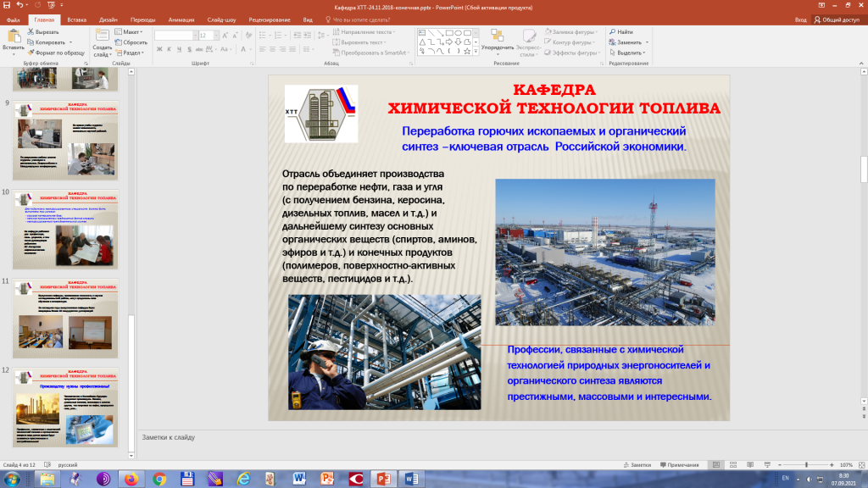Click the Save icon in quick access toolbar

pyautogui.click(x=6, y=5)
